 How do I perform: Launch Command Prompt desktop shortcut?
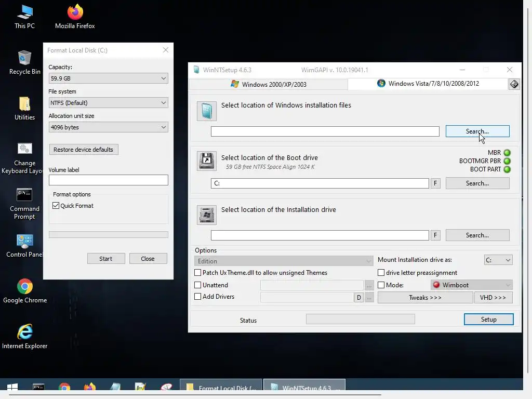tap(24, 204)
